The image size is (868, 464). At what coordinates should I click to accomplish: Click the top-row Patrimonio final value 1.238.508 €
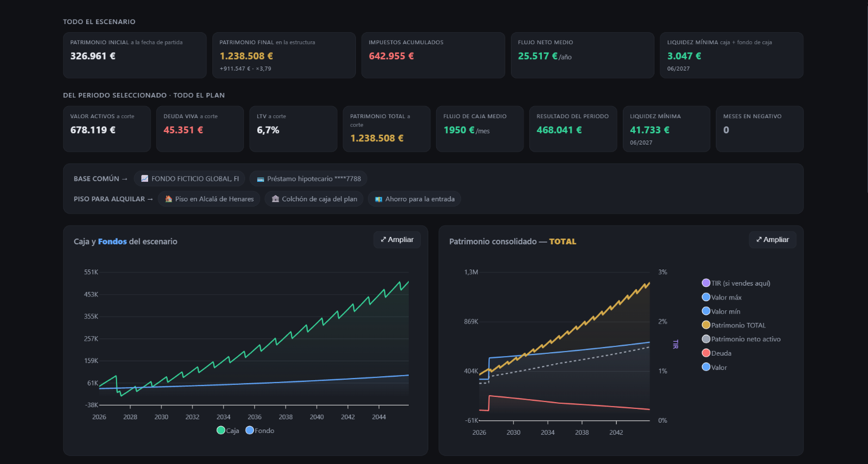click(x=246, y=56)
